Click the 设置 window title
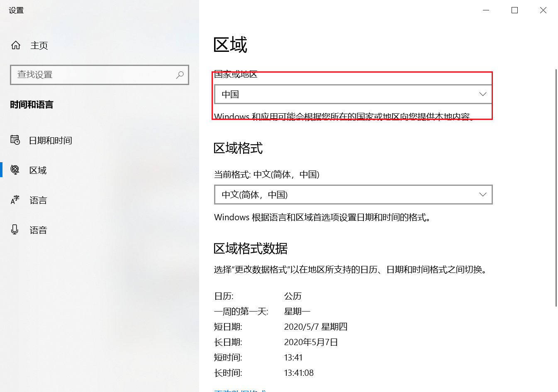Image resolution: width=558 pixels, height=392 pixels. tap(16, 10)
